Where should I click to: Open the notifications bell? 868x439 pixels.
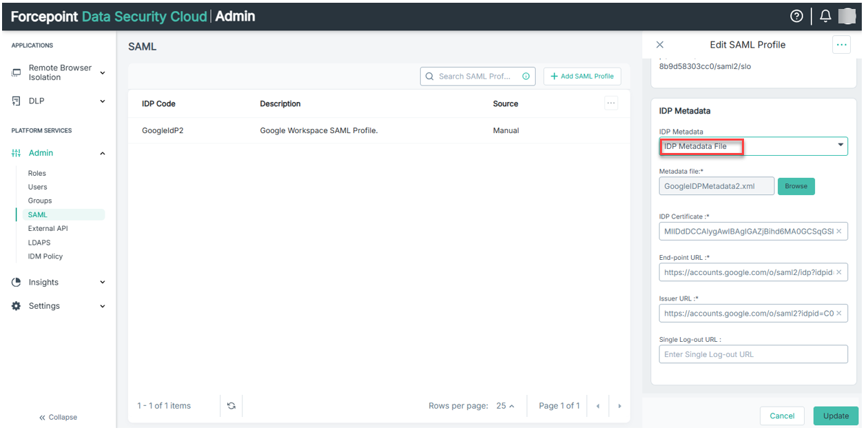click(825, 16)
